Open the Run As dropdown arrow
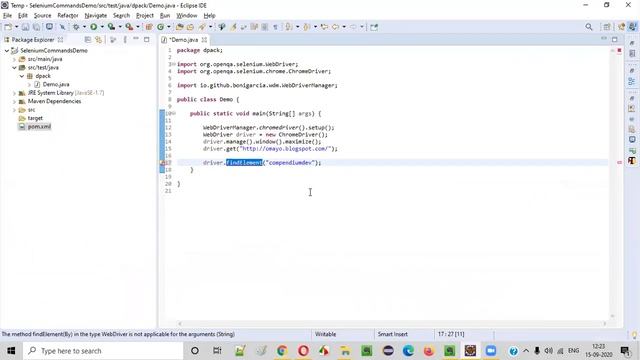The width and height of the screenshot is (640, 360). pyautogui.click(x=102, y=27)
